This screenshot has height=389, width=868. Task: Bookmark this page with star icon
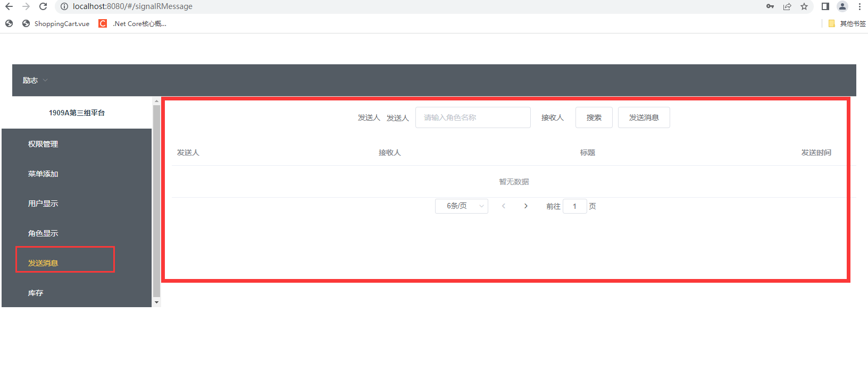tap(804, 6)
